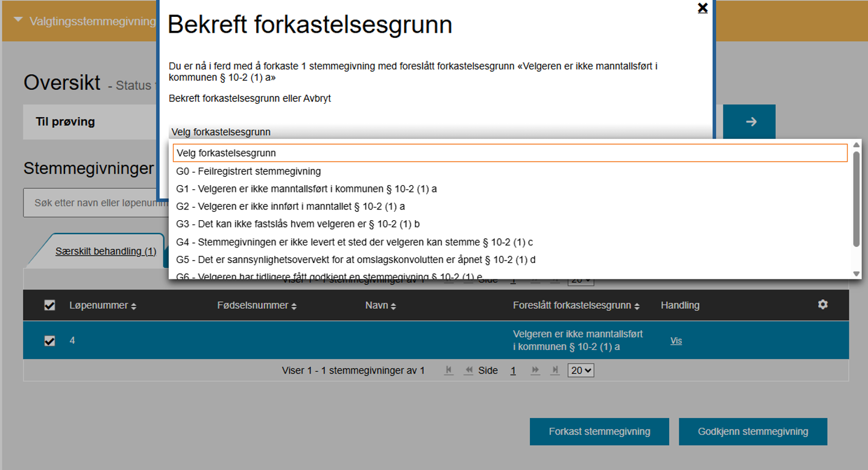This screenshot has height=470, width=868.
Task: Click the Godkjenn stemmegivning button
Action: [x=753, y=431]
